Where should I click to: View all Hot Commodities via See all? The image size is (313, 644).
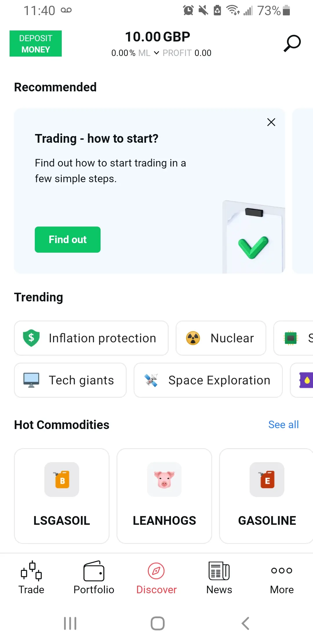click(x=283, y=425)
